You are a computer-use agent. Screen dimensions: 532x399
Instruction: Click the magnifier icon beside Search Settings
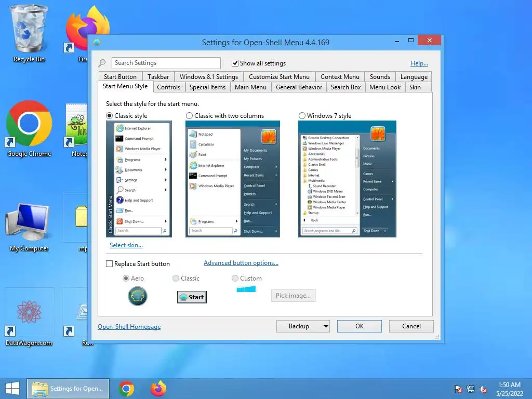(102, 63)
